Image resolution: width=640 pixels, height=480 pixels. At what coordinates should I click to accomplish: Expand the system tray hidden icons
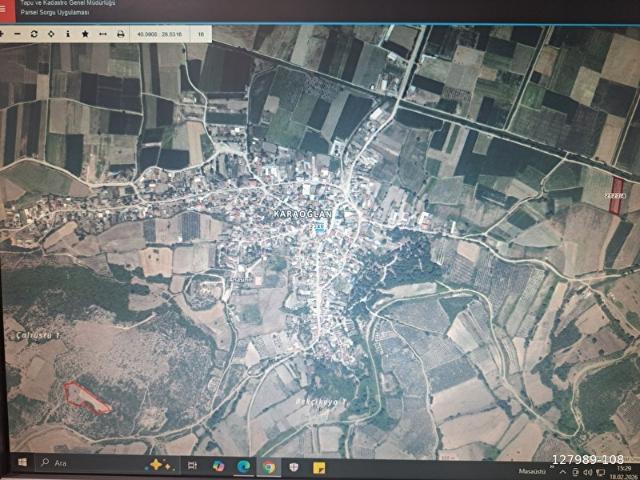[563, 472]
